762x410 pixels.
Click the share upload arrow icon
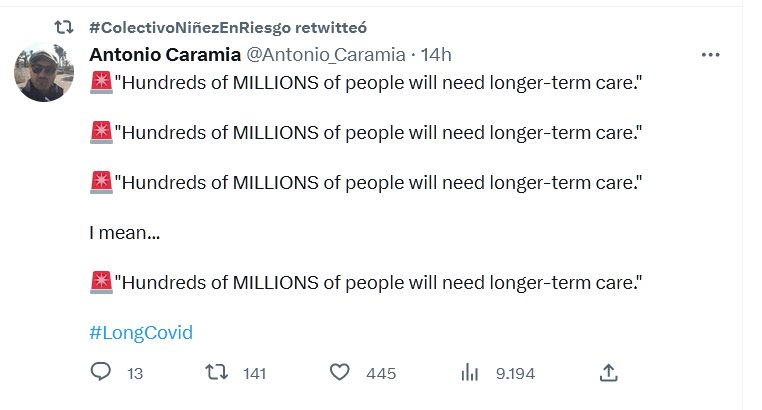pos(608,373)
